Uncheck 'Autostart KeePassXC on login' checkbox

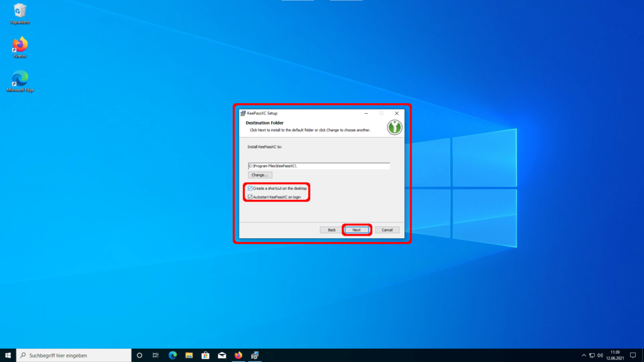point(250,197)
